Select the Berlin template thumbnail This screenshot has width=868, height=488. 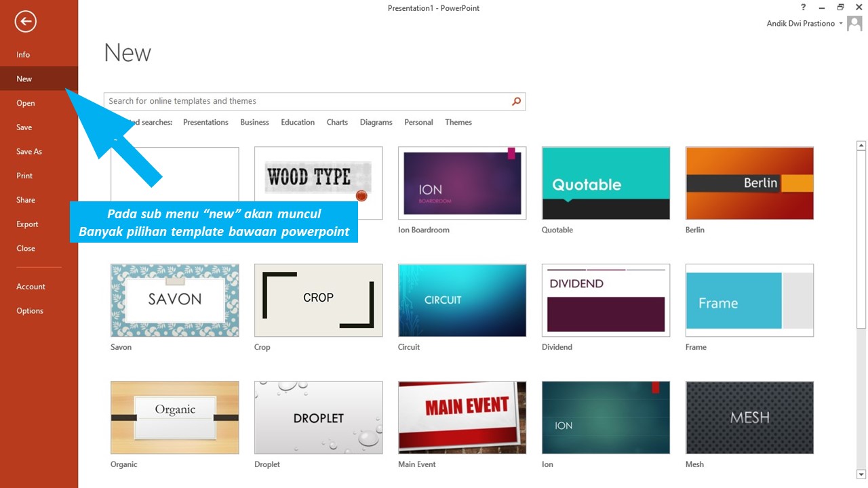pos(749,182)
